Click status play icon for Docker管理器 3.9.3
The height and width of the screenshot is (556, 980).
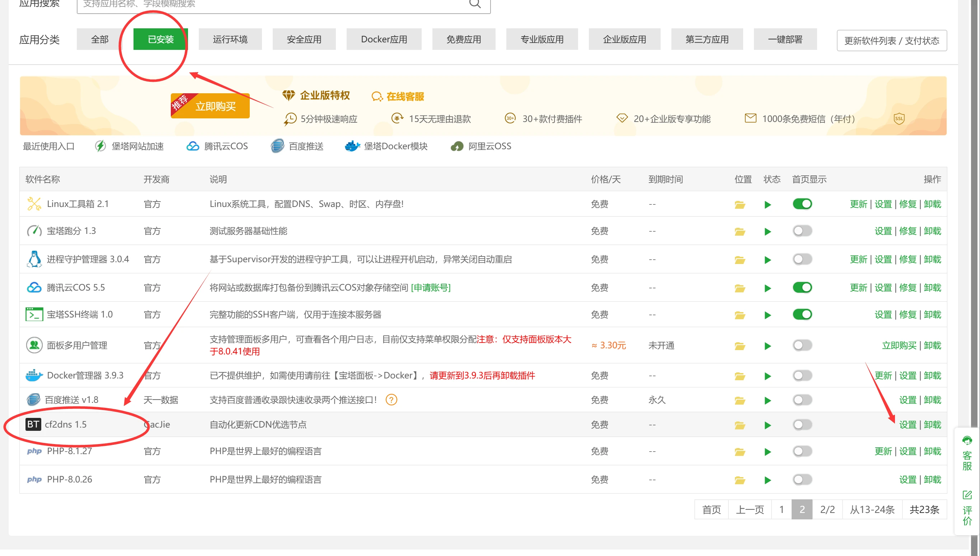pos(768,376)
